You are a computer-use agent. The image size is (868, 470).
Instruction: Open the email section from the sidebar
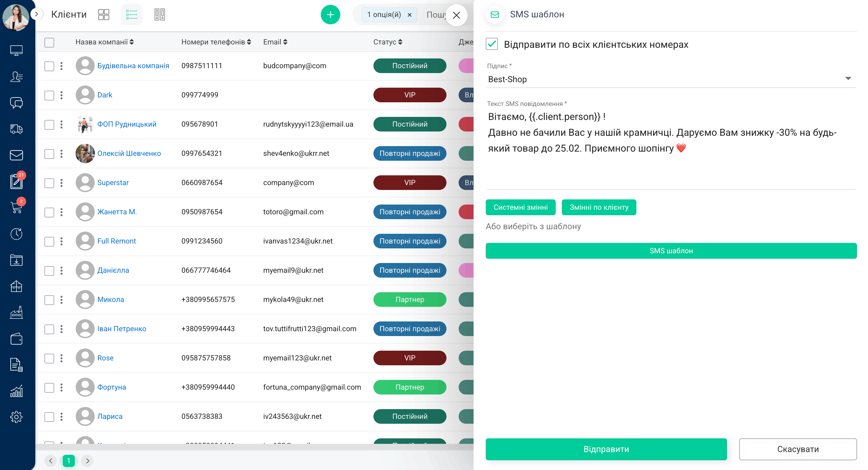coord(16,155)
